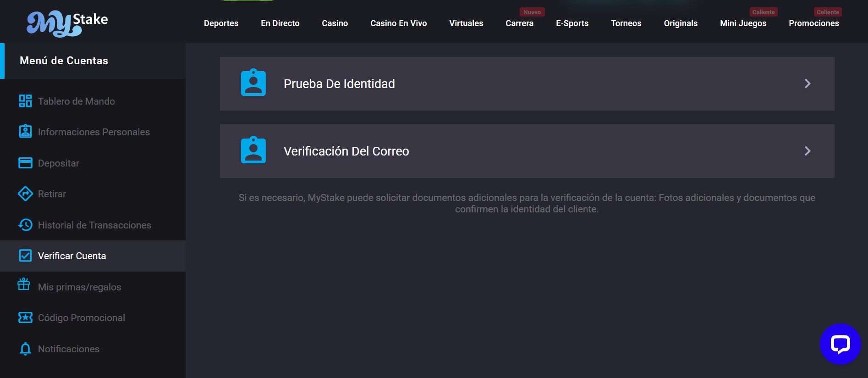Click the MyStake logo

coord(67,23)
